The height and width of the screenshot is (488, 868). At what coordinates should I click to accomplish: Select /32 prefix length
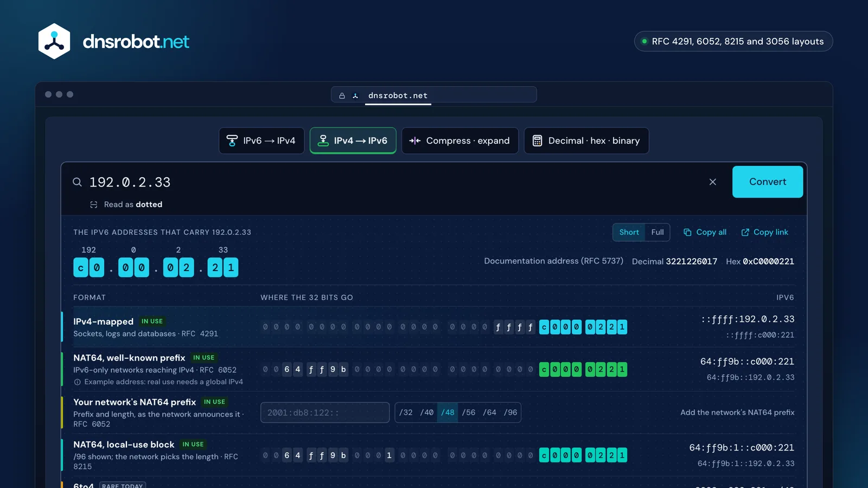point(406,413)
